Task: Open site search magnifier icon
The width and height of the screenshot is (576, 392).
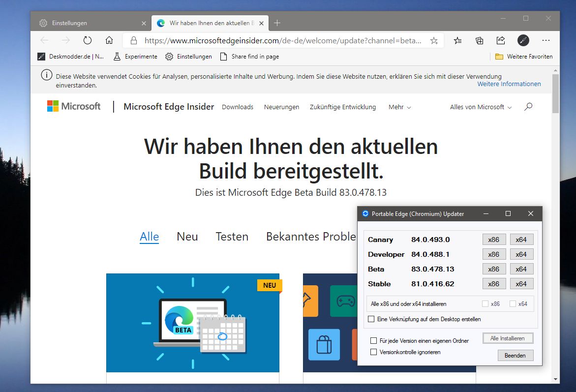Action: (528, 107)
